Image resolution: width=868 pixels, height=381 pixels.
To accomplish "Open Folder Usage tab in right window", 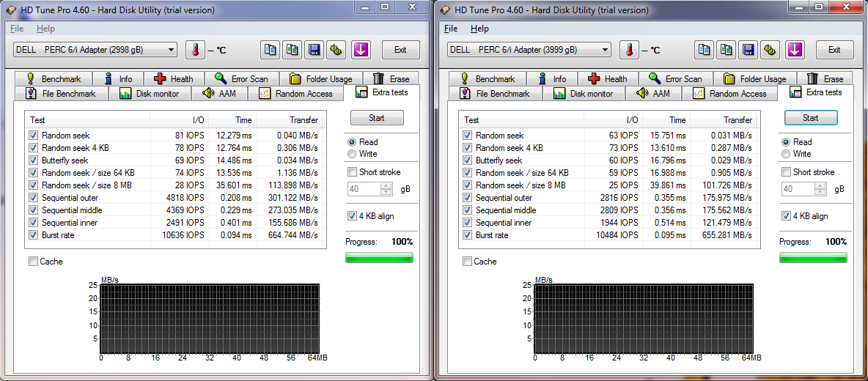I will [x=755, y=79].
